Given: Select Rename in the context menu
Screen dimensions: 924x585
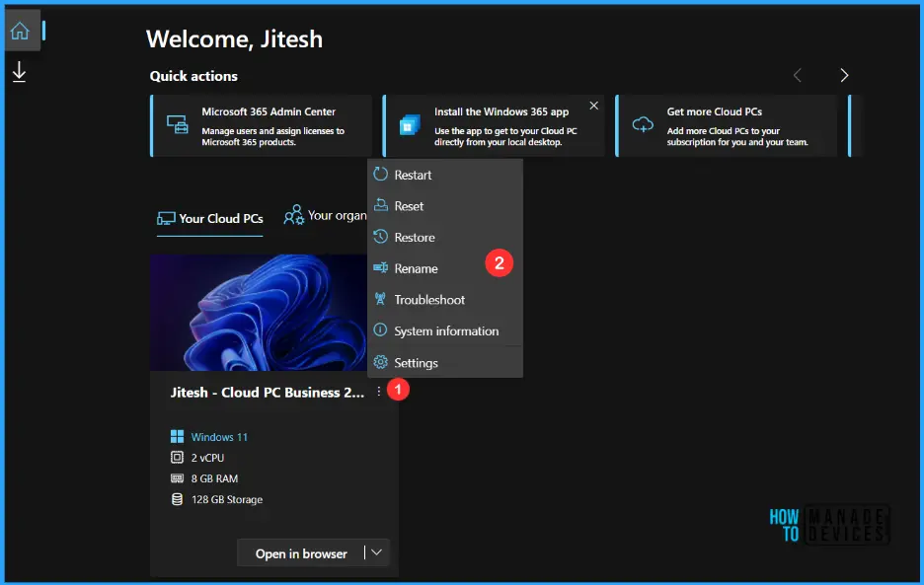Looking at the screenshot, I should pyautogui.click(x=445, y=268).
